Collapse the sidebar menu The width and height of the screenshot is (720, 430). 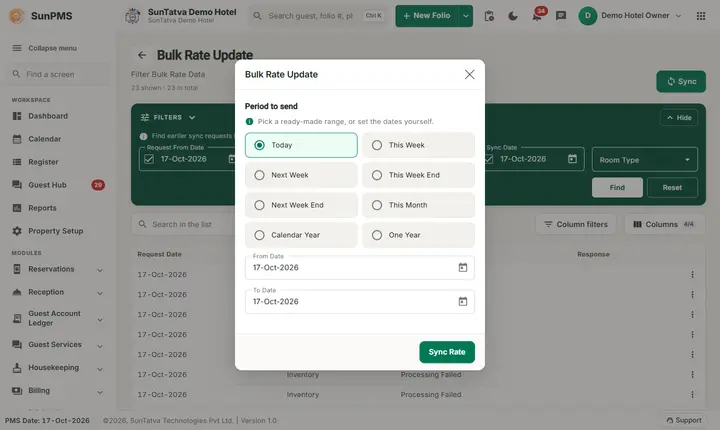(x=45, y=48)
